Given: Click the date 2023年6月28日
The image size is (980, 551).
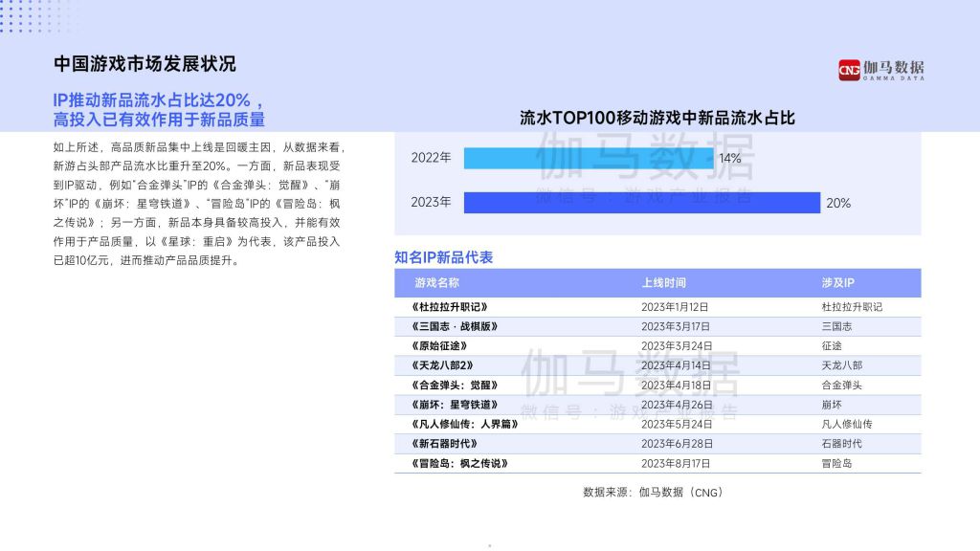Looking at the screenshot, I should 677,444.
